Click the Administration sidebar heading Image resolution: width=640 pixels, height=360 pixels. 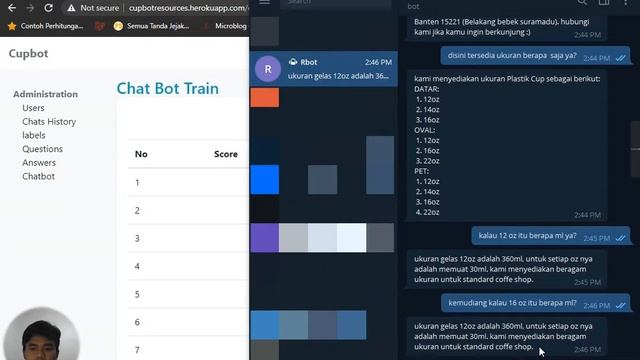tap(45, 94)
